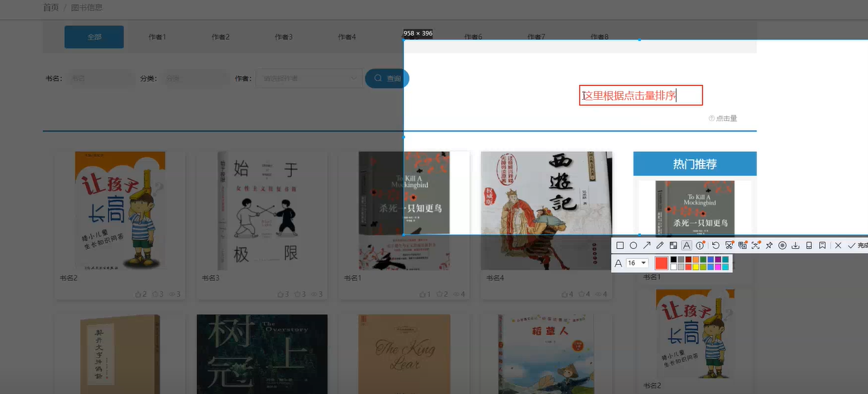
Task: Cancel the screenshot with X icon
Action: [838, 246]
